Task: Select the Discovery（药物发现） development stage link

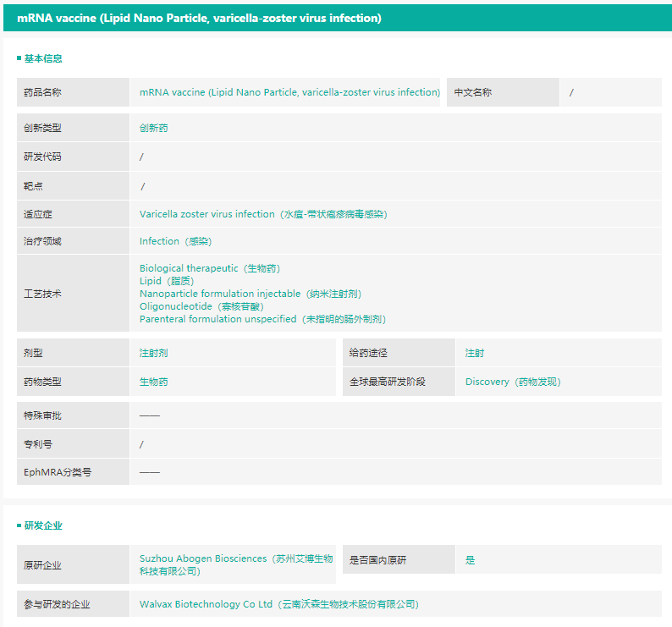Action: tap(513, 382)
